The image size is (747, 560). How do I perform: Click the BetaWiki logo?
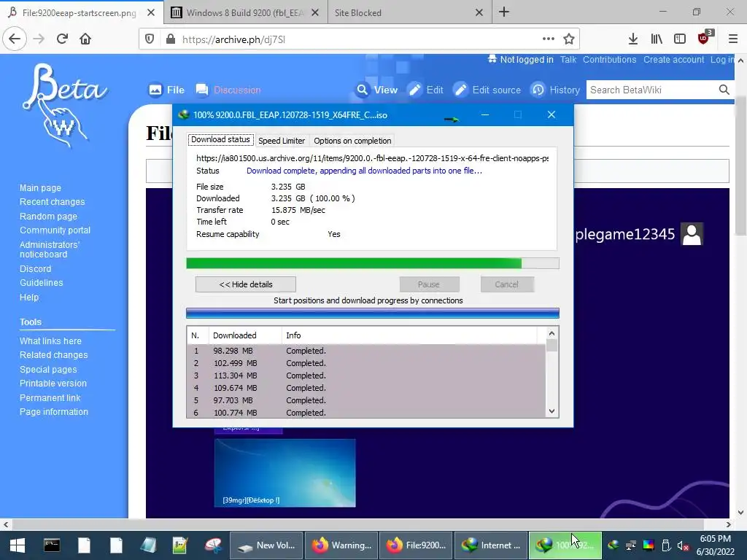point(65,106)
